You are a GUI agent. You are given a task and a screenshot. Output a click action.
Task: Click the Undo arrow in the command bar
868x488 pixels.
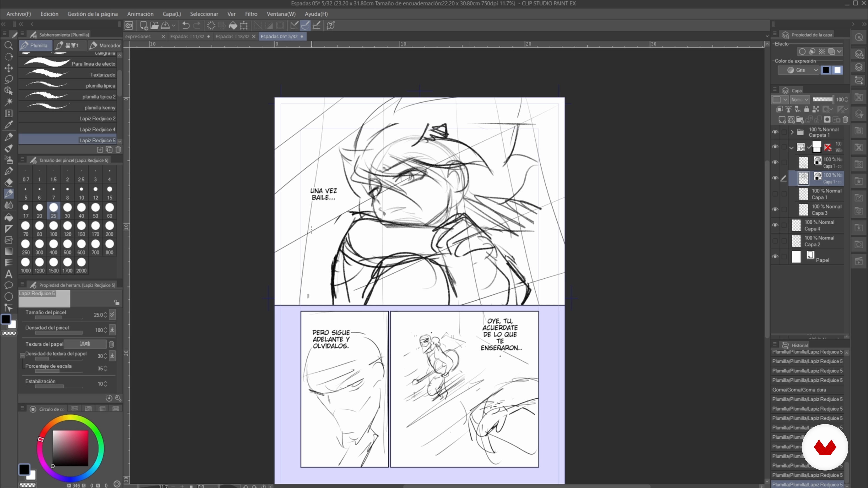point(186,26)
